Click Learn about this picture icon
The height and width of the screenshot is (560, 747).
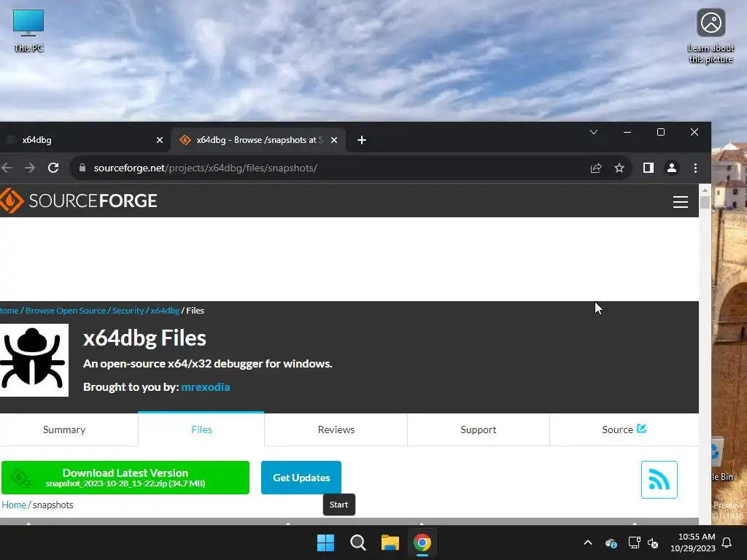pos(711,36)
